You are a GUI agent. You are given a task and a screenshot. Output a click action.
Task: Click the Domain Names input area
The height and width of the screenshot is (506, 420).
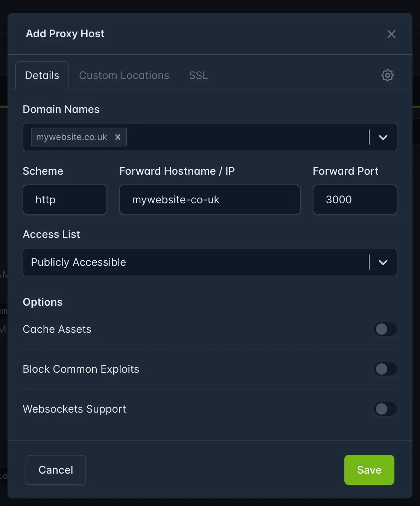[245, 137]
